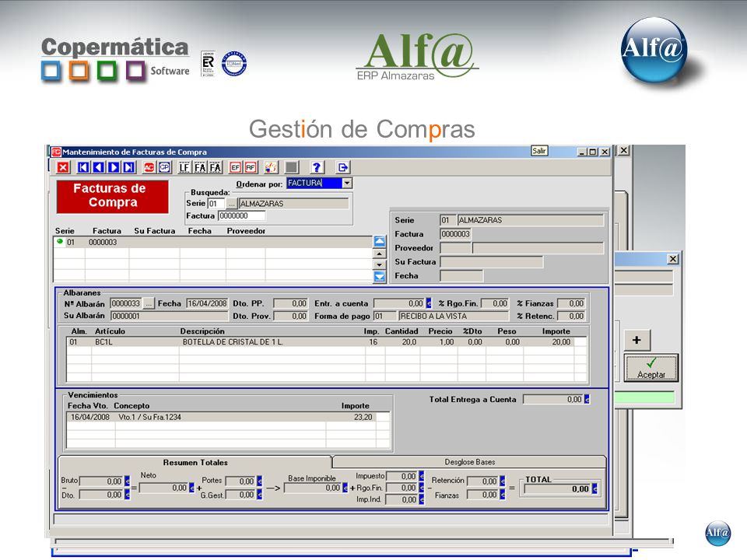Click the Dto. Prov. field
The width and height of the screenshot is (747, 560).
[290, 316]
